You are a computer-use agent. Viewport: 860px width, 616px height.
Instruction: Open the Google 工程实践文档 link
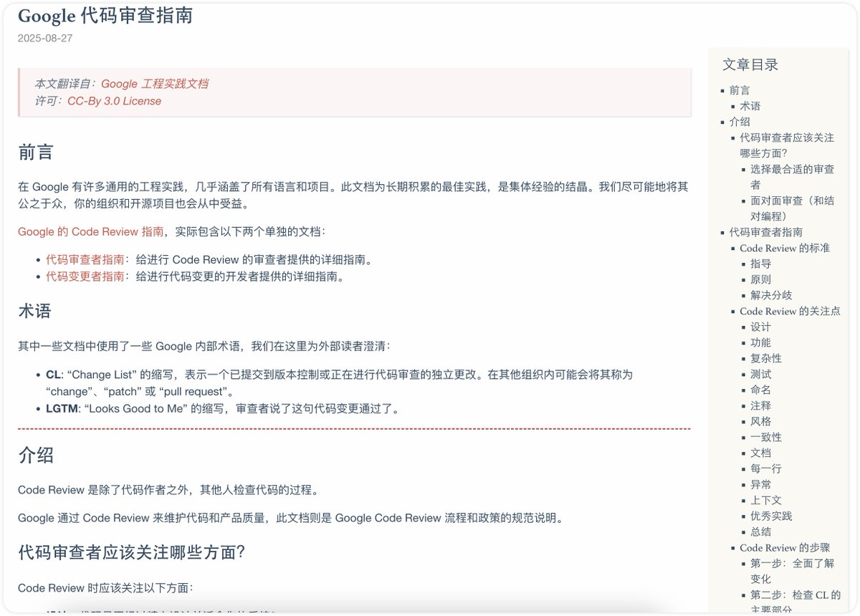click(x=155, y=84)
